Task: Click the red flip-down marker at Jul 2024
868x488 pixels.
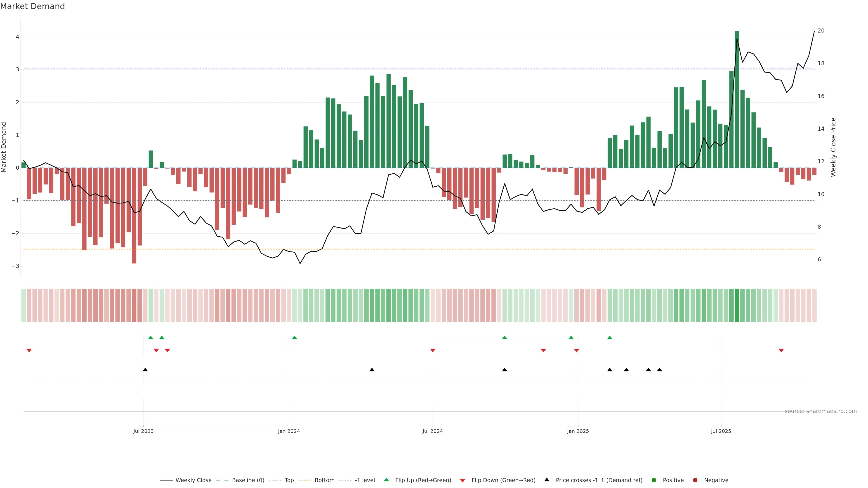Action: (433, 351)
